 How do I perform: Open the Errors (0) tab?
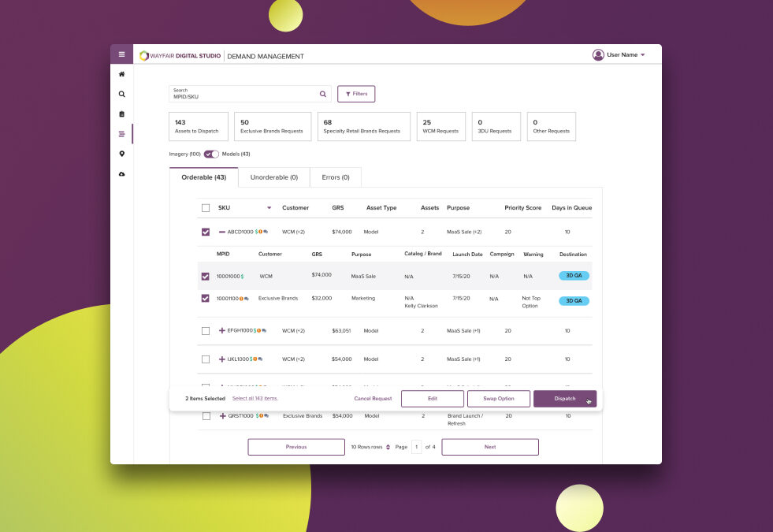(336, 177)
